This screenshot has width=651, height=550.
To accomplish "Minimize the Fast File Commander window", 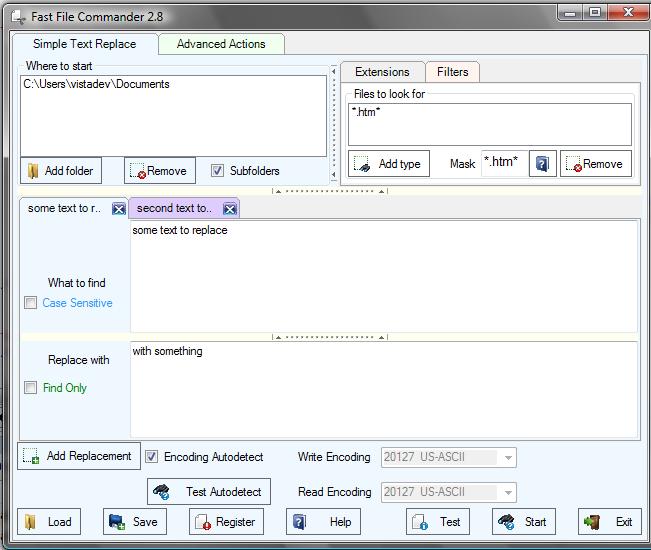I will coord(570,13).
